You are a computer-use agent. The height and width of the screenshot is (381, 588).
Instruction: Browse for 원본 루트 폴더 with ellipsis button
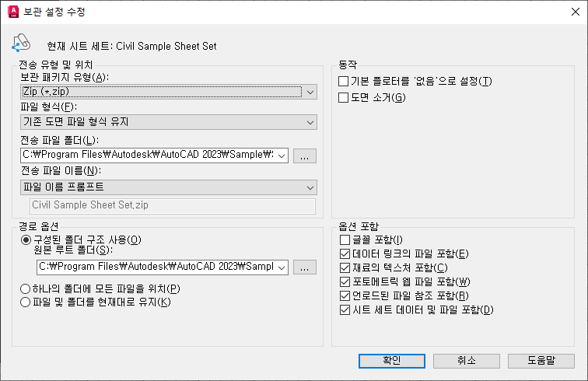click(x=305, y=267)
